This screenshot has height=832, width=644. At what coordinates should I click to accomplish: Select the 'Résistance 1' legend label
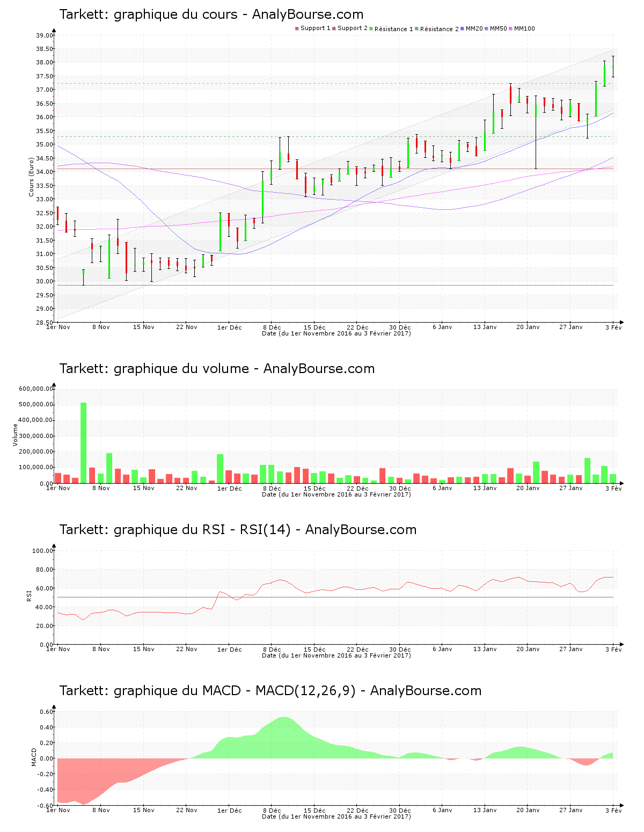[x=394, y=29]
